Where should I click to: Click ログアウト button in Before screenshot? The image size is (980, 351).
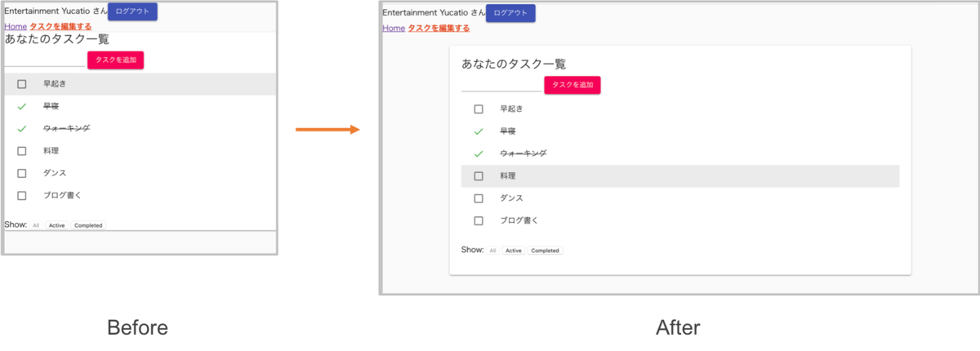132,11
